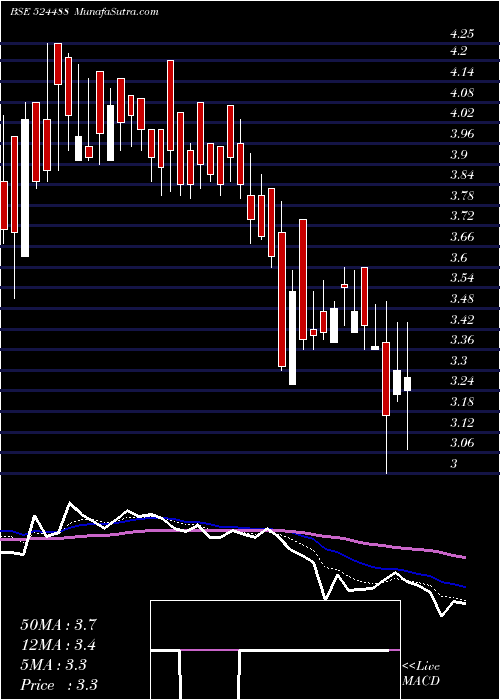The image size is (500, 700).
Task: Click the tall white candlestick near chart's left edge
Action: [25, 188]
